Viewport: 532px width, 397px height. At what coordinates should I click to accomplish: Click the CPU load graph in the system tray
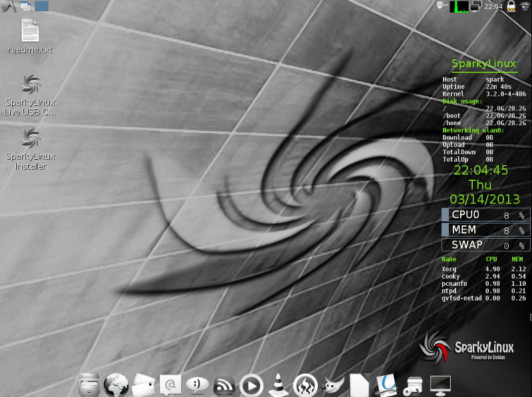point(459,7)
